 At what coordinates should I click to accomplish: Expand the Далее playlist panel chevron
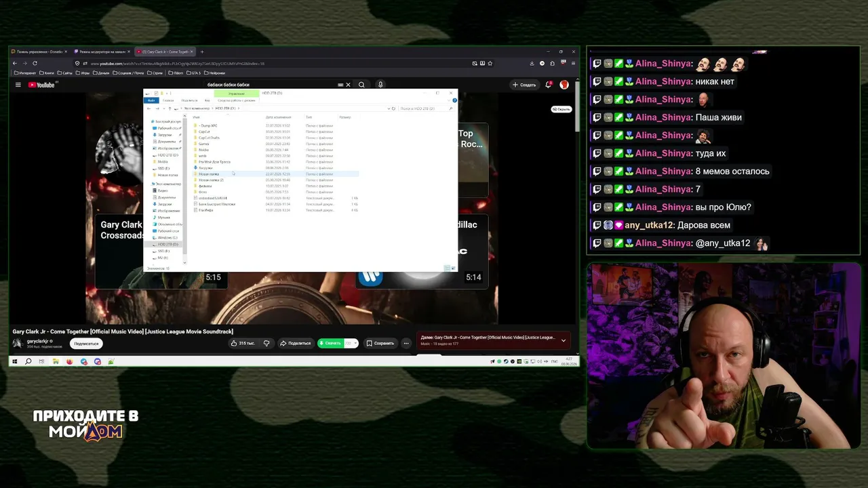point(563,340)
